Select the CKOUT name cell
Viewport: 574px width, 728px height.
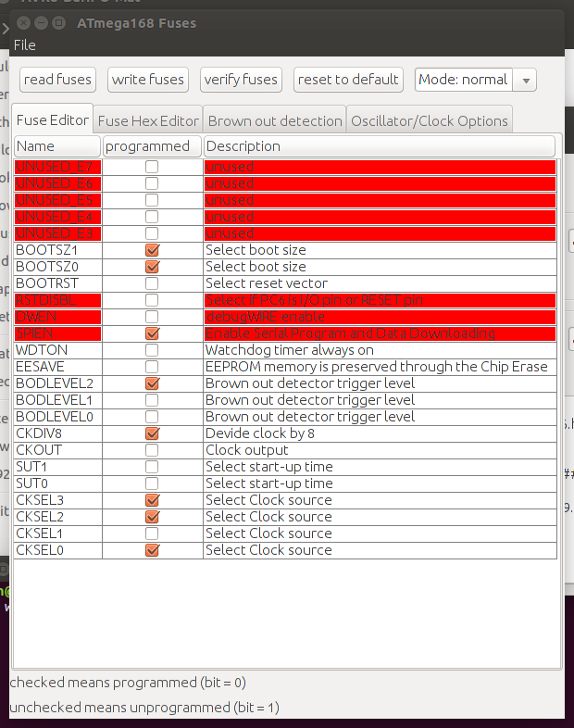[58, 450]
